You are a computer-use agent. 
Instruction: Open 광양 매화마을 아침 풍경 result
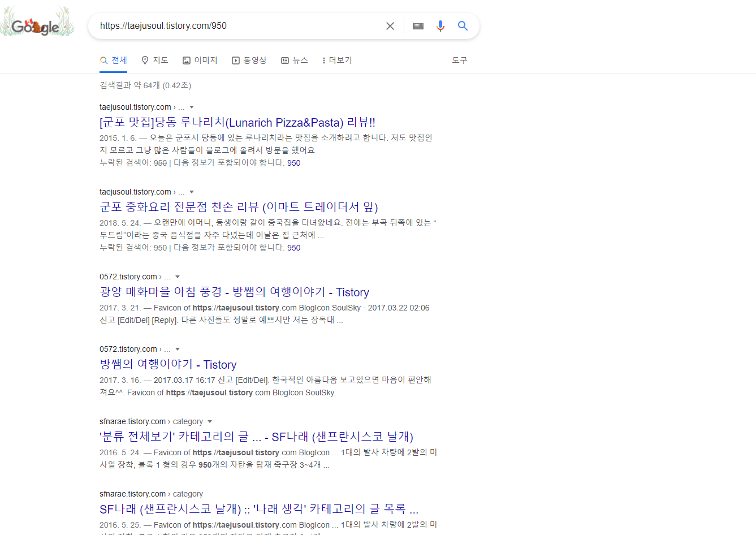pyautogui.click(x=234, y=292)
